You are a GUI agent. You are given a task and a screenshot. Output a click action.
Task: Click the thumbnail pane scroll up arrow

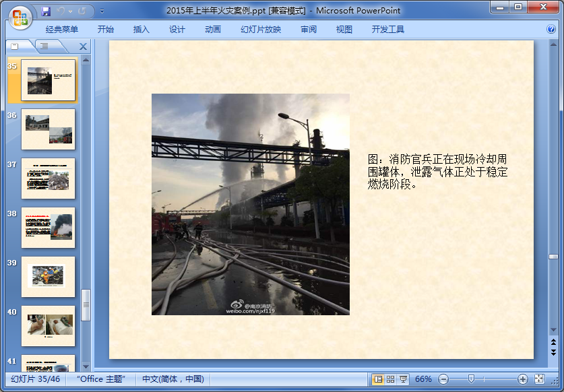(86, 60)
